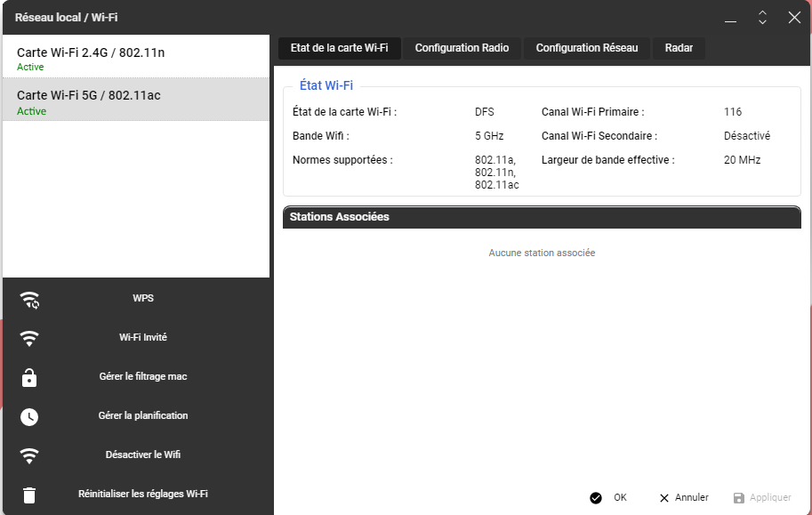812x515 pixels.
Task: Click the 'Désactivé' secondary channel value
Action: (x=747, y=136)
